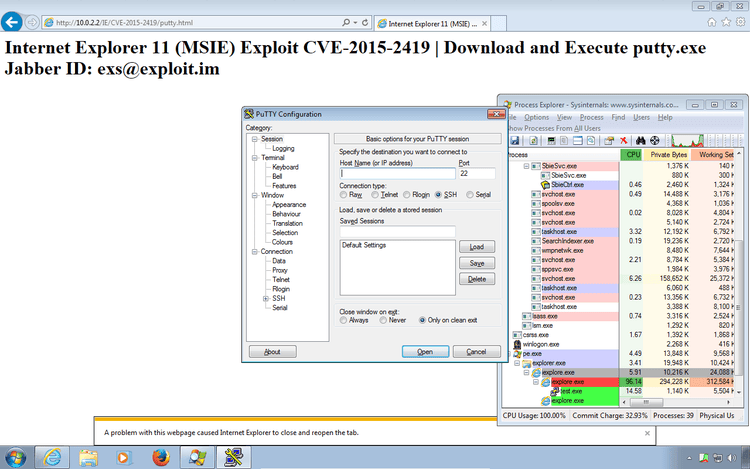Sort by the CPU column header

tap(633, 154)
